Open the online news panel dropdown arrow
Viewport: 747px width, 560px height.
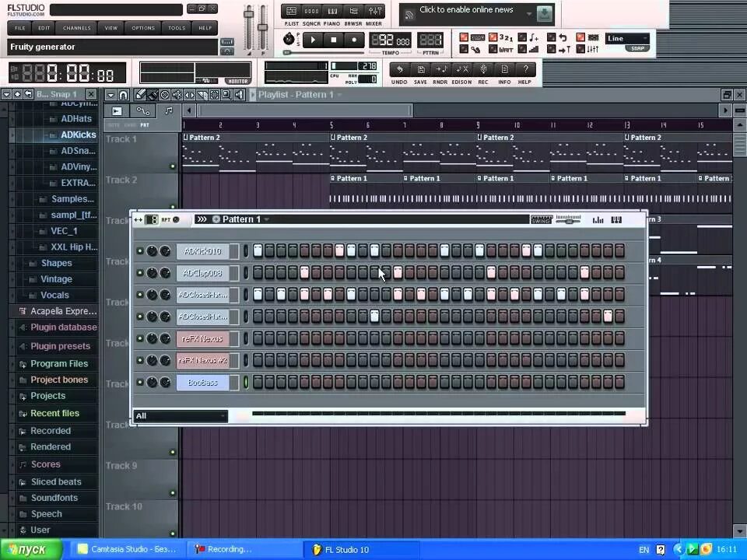pos(529,14)
